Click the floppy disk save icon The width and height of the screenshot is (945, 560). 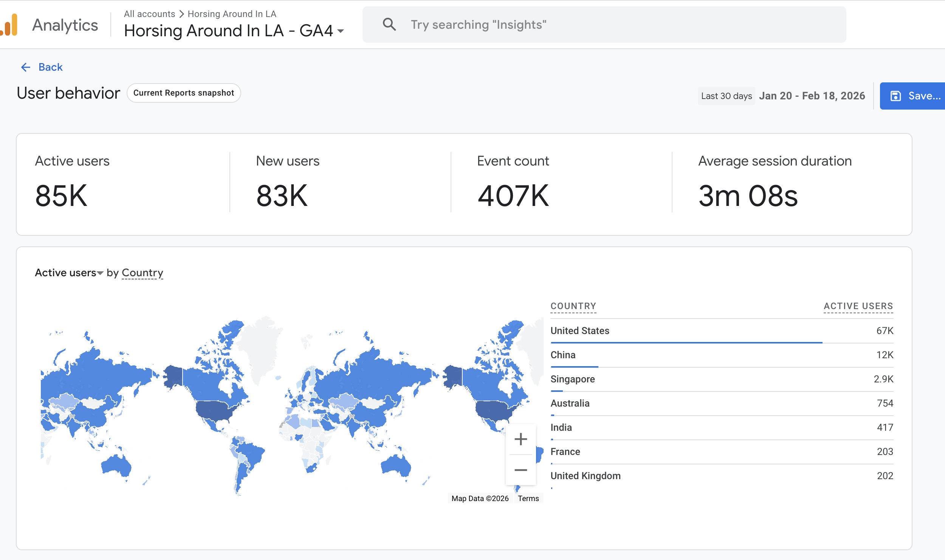coord(895,96)
